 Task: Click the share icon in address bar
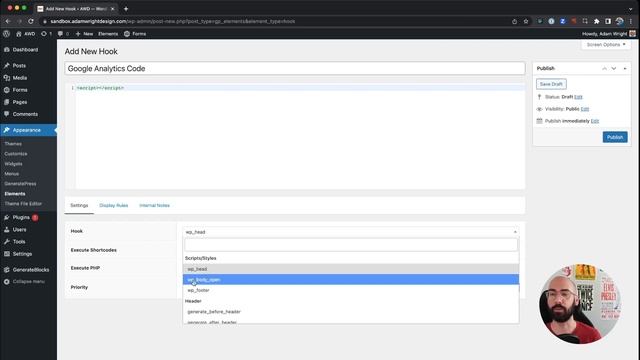514,21
